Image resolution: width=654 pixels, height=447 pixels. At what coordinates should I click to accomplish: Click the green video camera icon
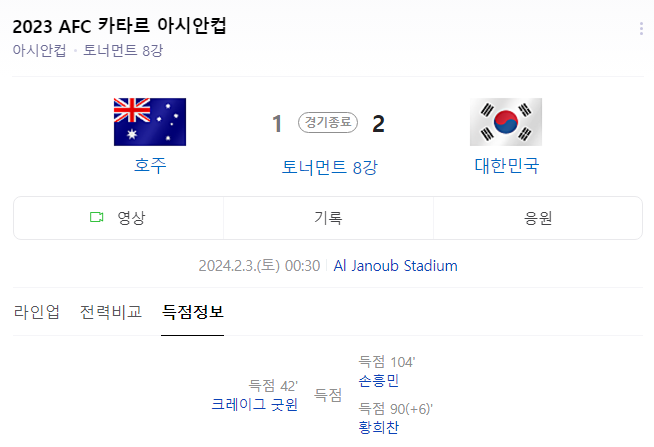[97, 217]
